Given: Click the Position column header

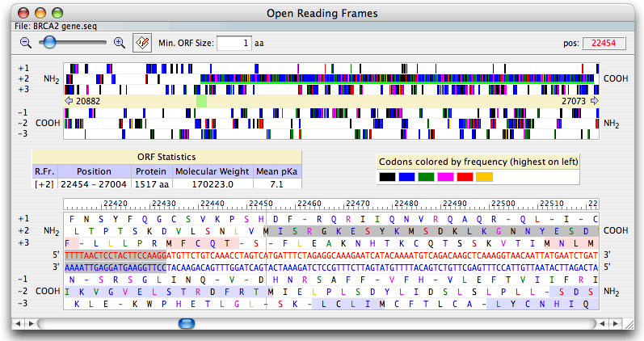Looking at the screenshot, I should 94,171.
